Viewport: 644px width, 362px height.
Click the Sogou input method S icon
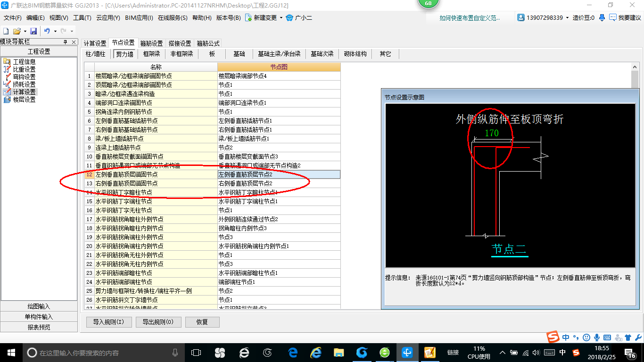coord(553,337)
